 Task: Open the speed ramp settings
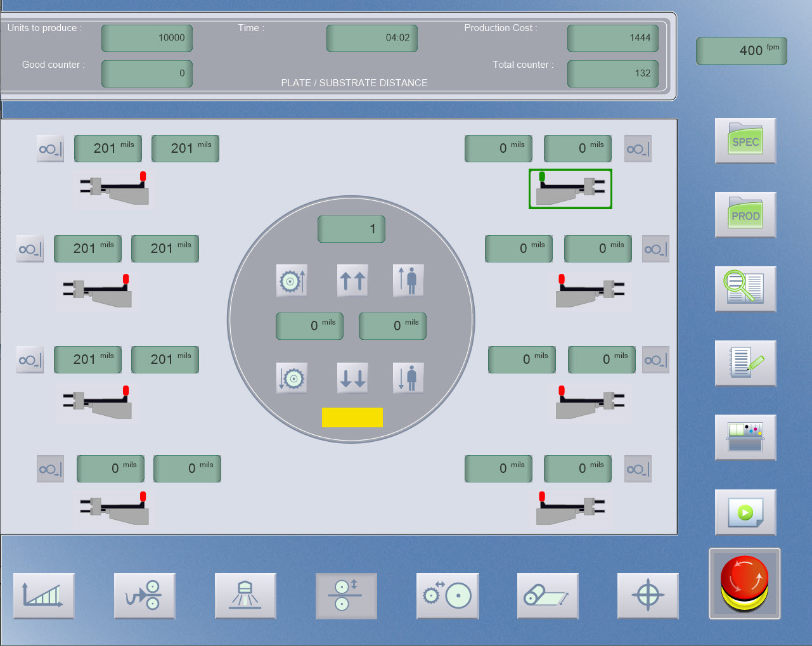click(x=43, y=596)
